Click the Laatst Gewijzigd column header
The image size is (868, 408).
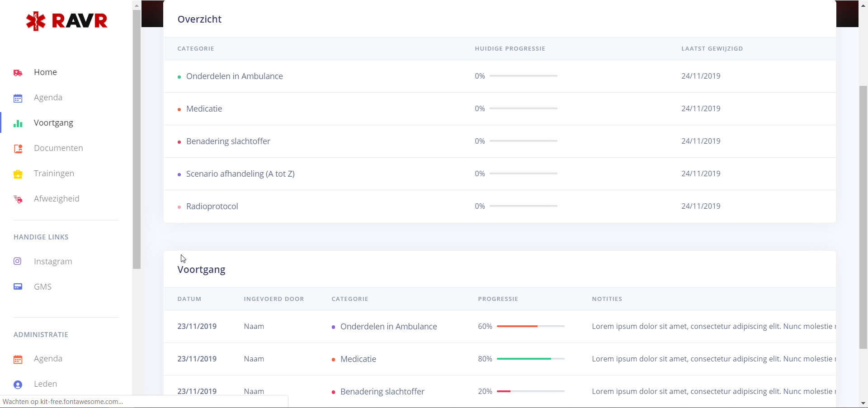pos(712,49)
